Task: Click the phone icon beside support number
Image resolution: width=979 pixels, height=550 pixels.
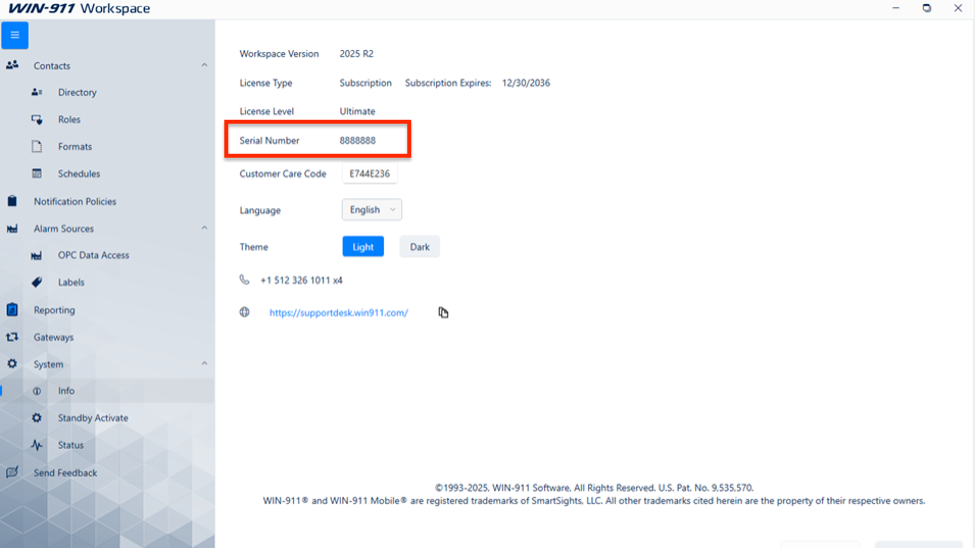Action: [x=244, y=280]
